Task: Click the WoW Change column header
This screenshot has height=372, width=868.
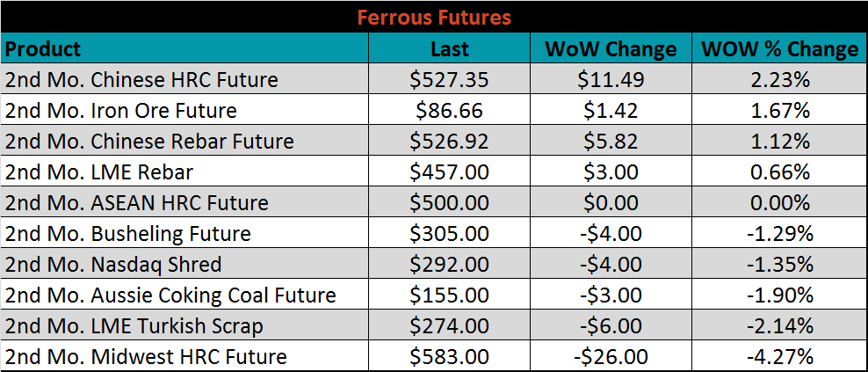Action: pyautogui.click(x=611, y=48)
